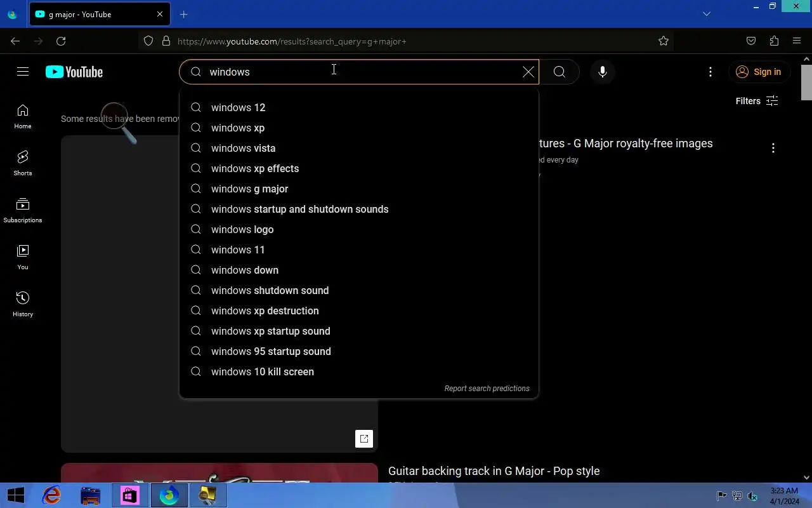
Task: Click the search magnifier button
Action: [559, 72]
